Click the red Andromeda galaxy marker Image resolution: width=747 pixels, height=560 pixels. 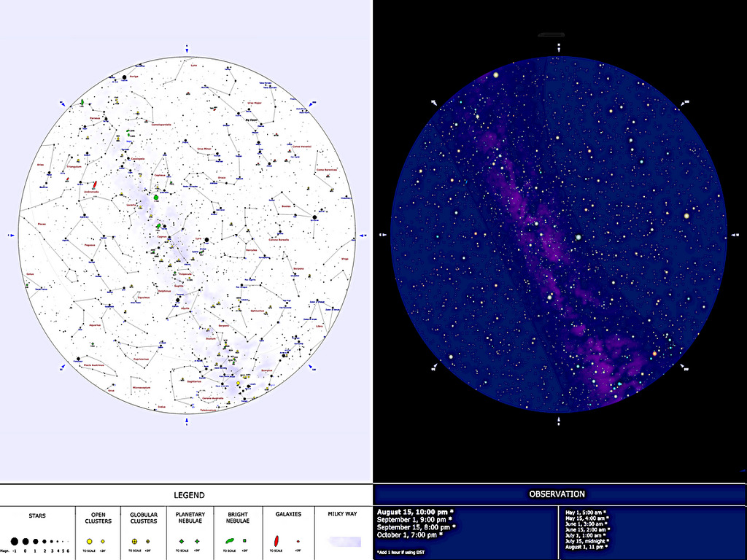95,184
